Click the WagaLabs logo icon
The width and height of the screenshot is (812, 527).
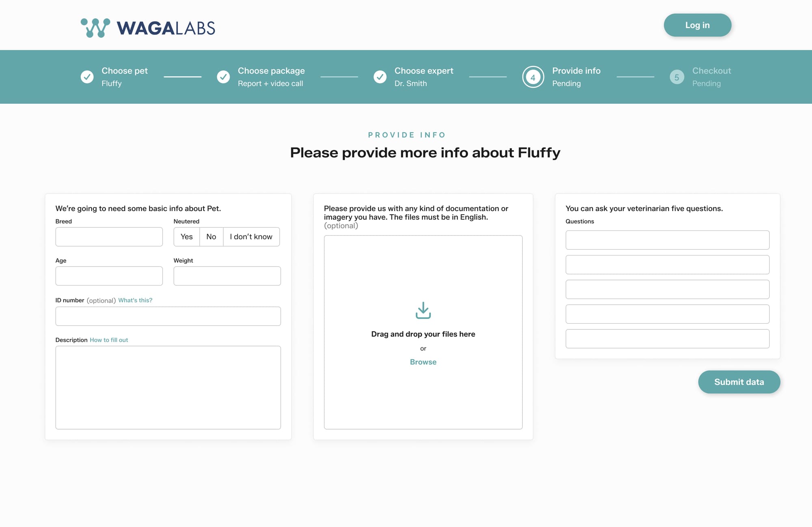click(x=95, y=28)
